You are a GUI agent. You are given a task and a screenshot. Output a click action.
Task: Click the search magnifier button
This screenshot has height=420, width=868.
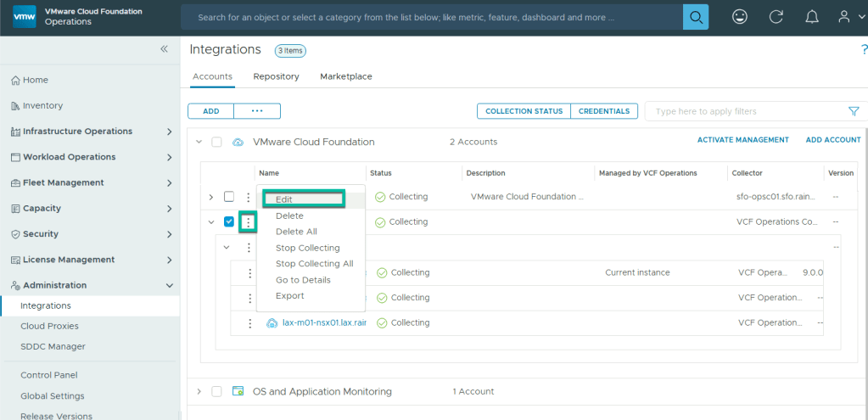(x=696, y=17)
